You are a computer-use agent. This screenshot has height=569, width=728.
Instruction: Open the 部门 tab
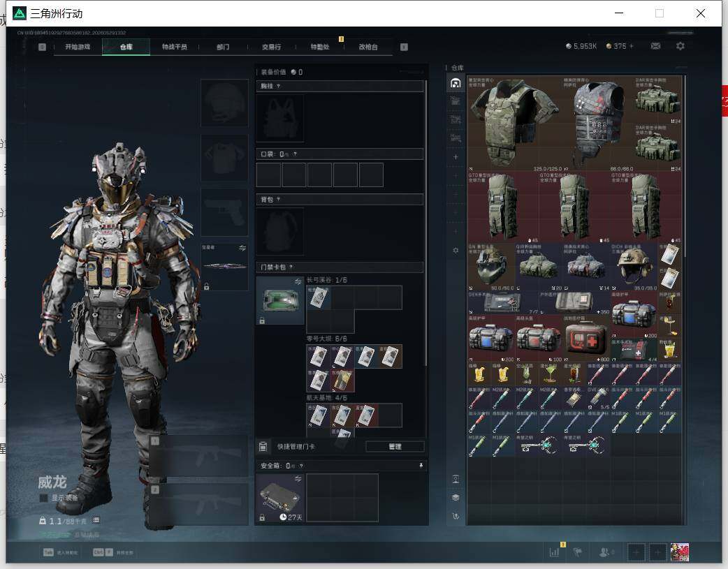[x=223, y=47]
